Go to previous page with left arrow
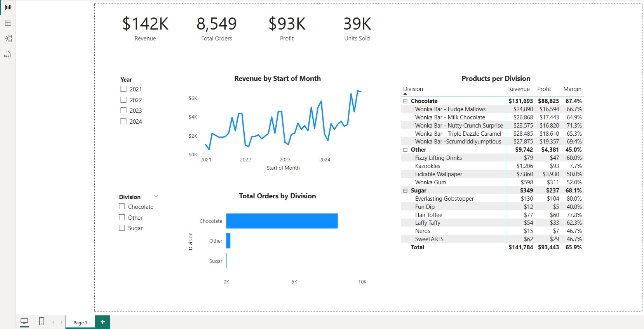 point(53,322)
